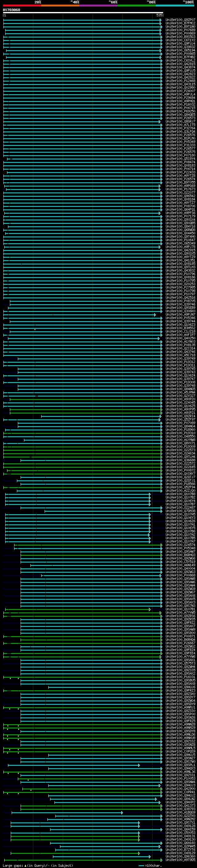This screenshot has height=868, width=197.
Task: Click the UniRef100_B1PLM0 label
Action: [180, 139]
